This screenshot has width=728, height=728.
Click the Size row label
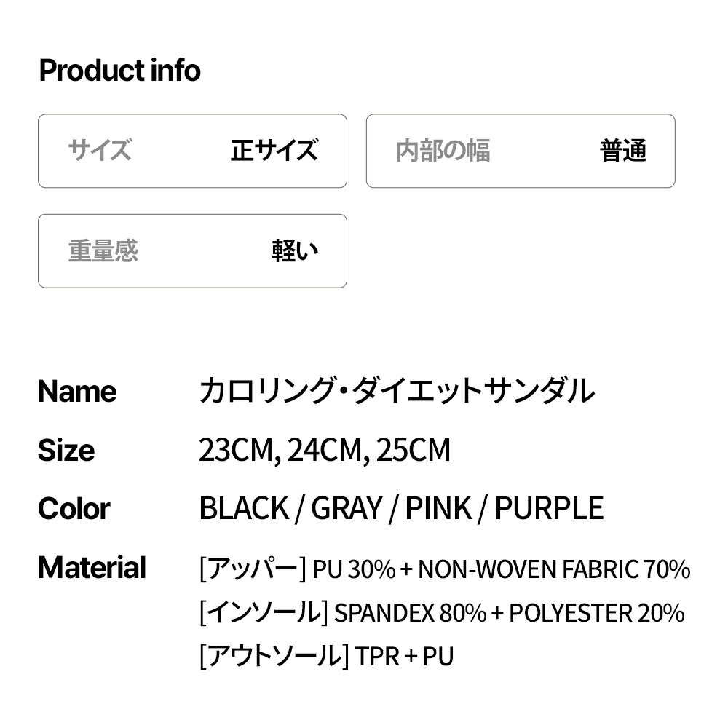pos(66,451)
